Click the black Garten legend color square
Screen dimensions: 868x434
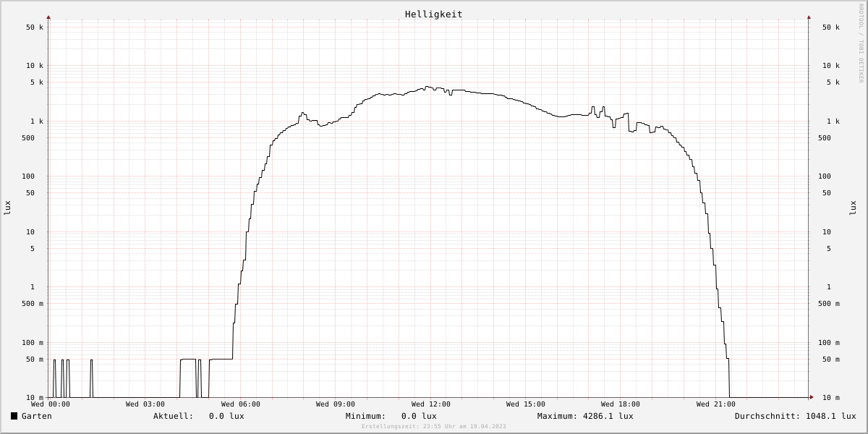(x=14, y=416)
